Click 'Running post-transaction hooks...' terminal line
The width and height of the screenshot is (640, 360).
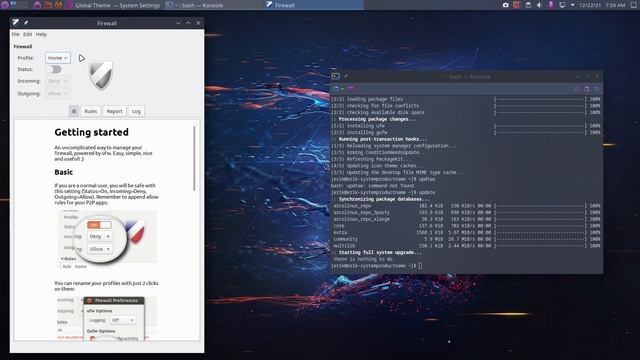[382, 139]
